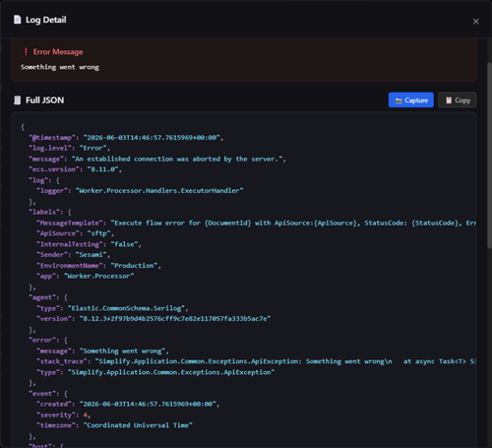Click the 'Something went wrong' error text

60,67
